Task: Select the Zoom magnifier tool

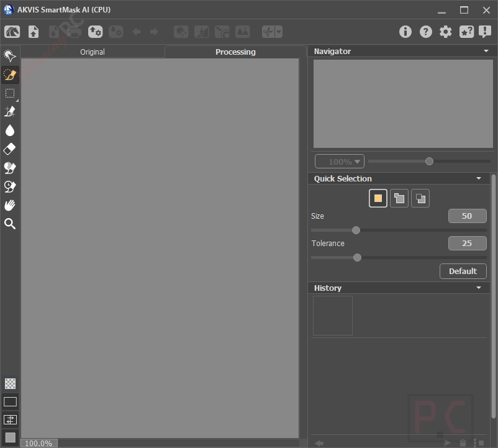Action: [10, 224]
